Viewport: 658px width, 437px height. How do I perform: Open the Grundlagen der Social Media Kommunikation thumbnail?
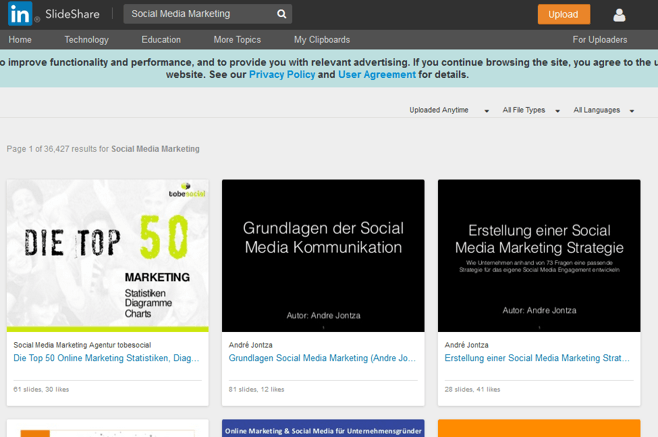[x=323, y=256]
